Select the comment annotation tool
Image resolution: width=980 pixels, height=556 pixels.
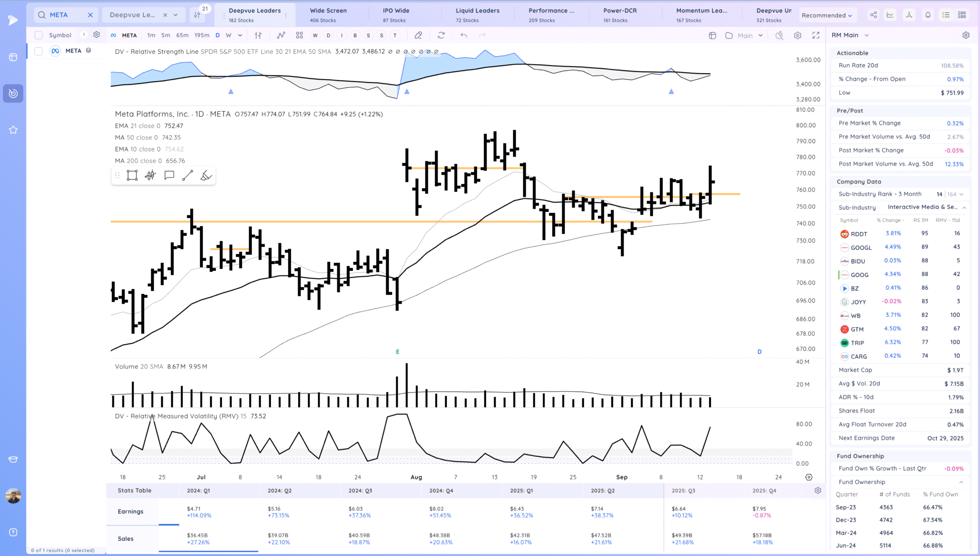[169, 175]
